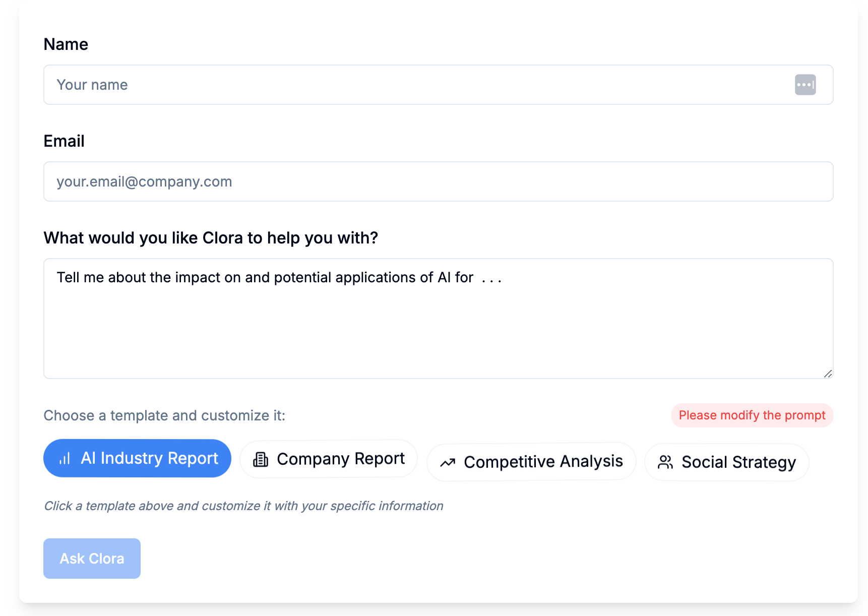Click the textarea resize handle in the corner
868x616 pixels.
coord(828,374)
